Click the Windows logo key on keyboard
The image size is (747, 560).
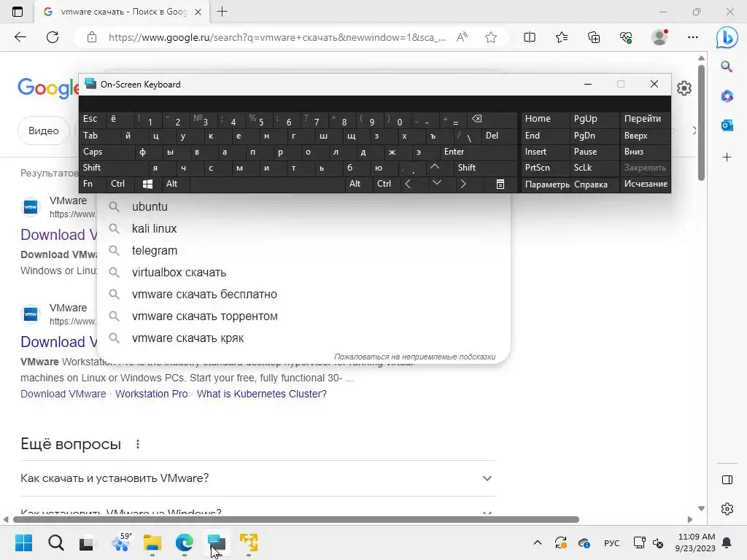point(147,184)
